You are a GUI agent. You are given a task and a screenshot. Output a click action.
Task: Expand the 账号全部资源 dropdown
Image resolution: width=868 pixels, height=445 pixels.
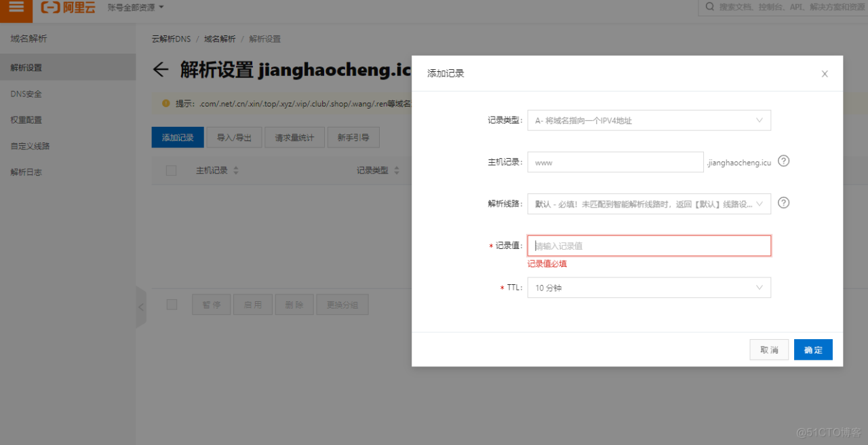point(136,7)
